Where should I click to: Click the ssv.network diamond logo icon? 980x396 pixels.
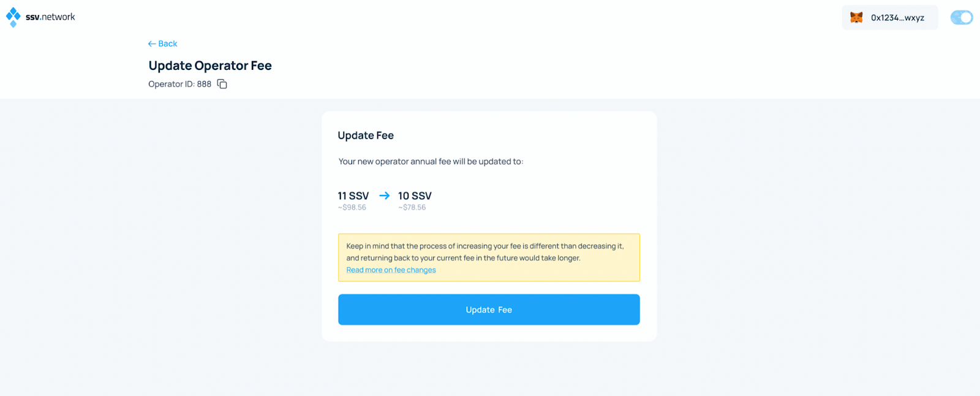(x=13, y=17)
